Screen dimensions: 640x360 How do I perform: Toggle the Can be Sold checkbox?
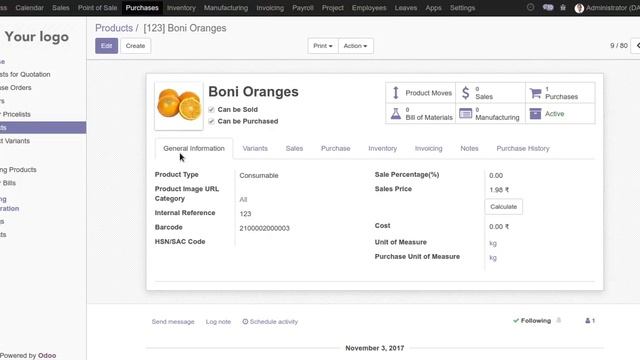211,109
